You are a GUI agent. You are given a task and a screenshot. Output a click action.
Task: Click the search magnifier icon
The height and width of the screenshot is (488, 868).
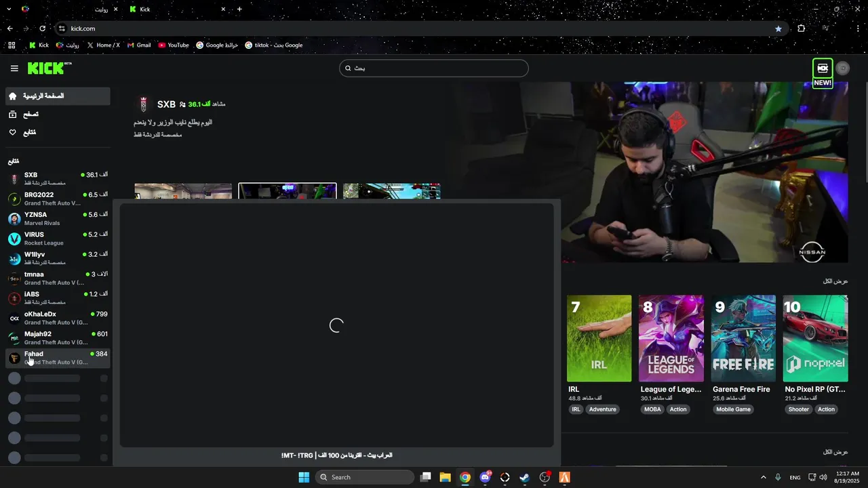pyautogui.click(x=349, y=68)
